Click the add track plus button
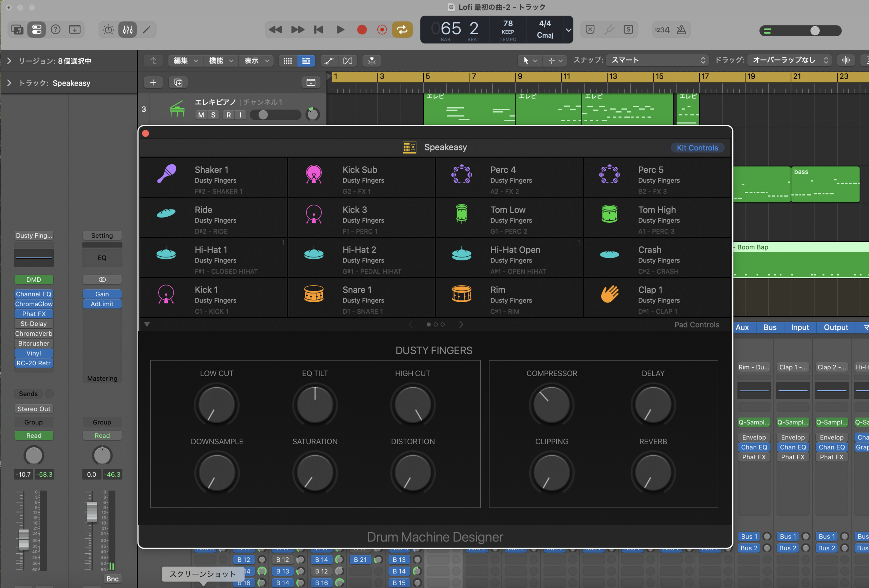 click(x=153, y=82)
